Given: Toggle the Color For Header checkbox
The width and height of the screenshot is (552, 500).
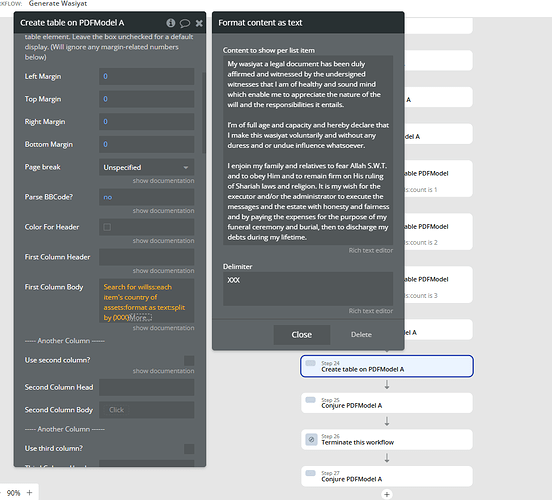Looking at the screenshot, I should pos(107,227).
